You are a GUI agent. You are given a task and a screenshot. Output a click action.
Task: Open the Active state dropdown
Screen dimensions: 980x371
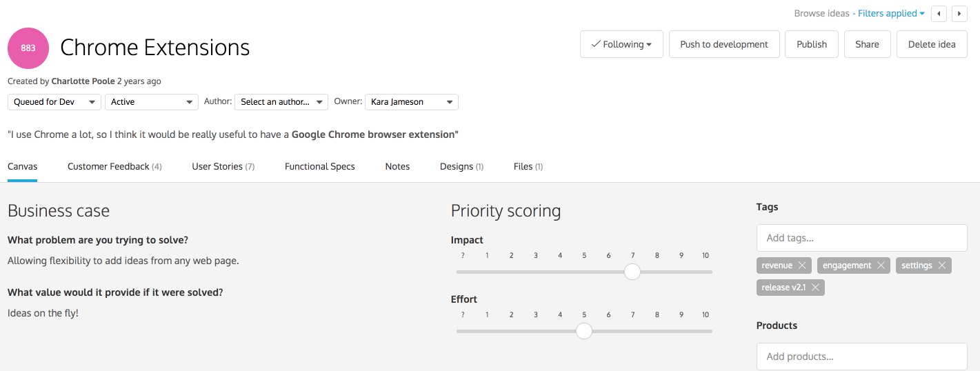pyautogui.click(x=152, y=102)
